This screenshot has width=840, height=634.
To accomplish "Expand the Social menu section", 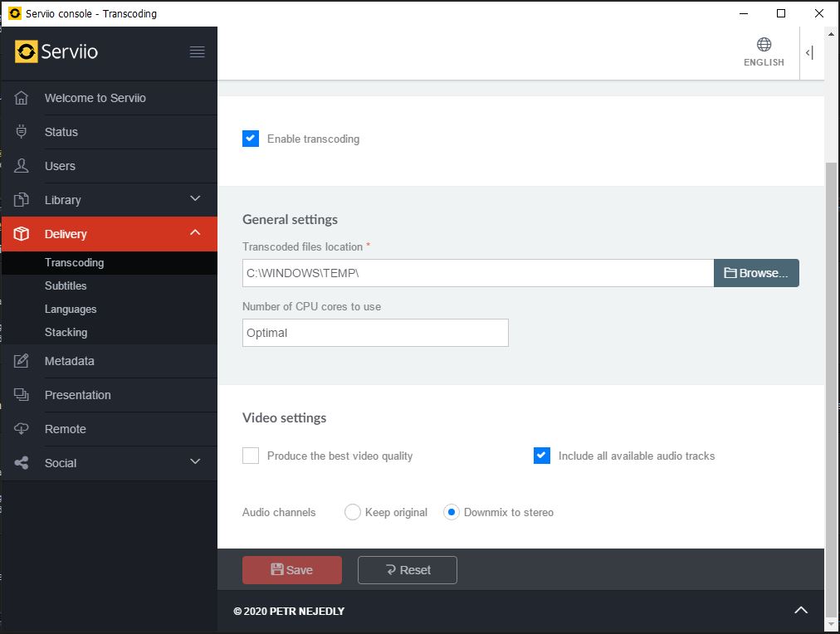I will click(x=195, y=462).
